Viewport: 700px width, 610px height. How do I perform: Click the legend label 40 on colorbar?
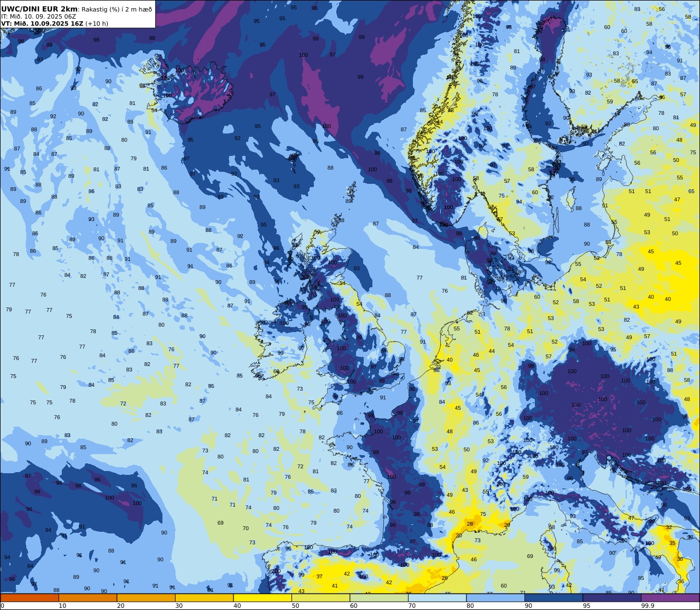(237, 606)
